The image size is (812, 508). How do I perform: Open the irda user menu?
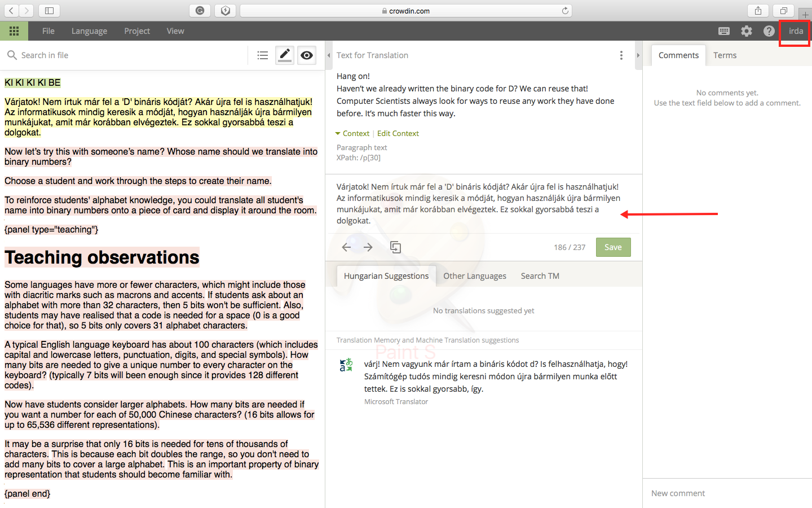point(796,31)
